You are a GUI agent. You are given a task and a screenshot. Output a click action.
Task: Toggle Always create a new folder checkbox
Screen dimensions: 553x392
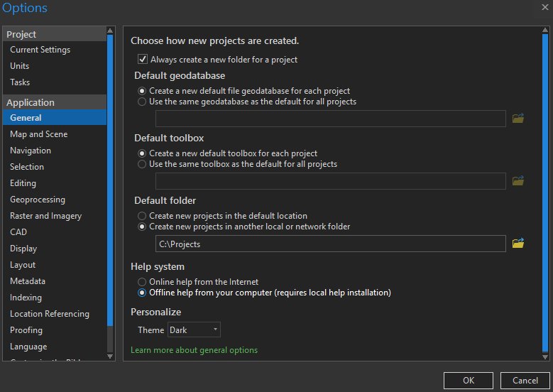click(x=143, y=59)
